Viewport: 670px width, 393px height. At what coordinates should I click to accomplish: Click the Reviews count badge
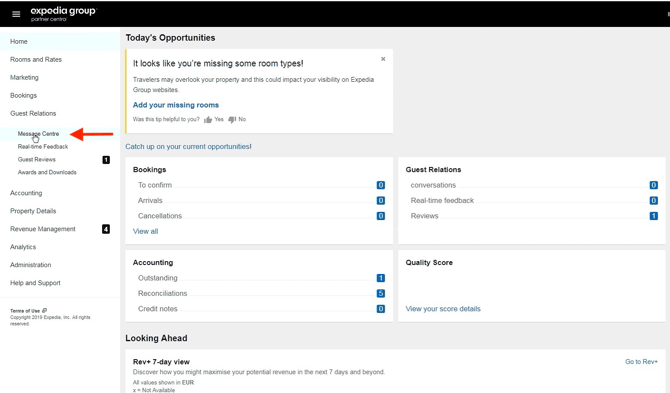653,216
